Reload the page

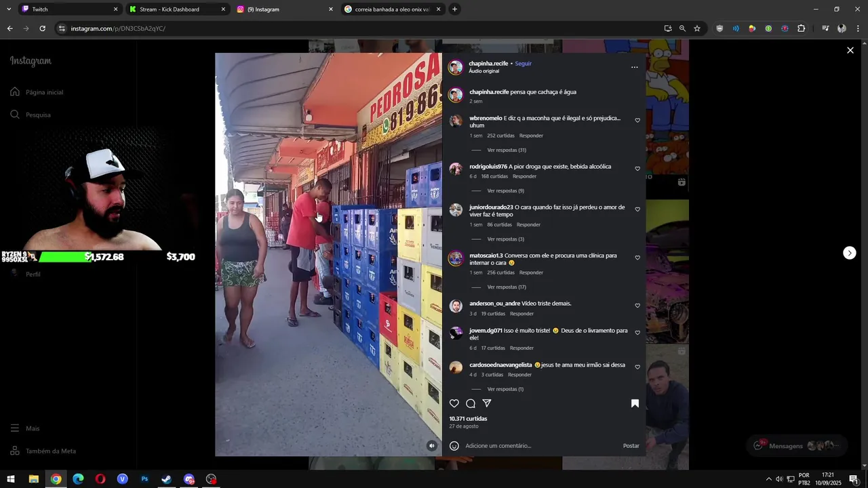pyautogui.click(x=42, y=28)
